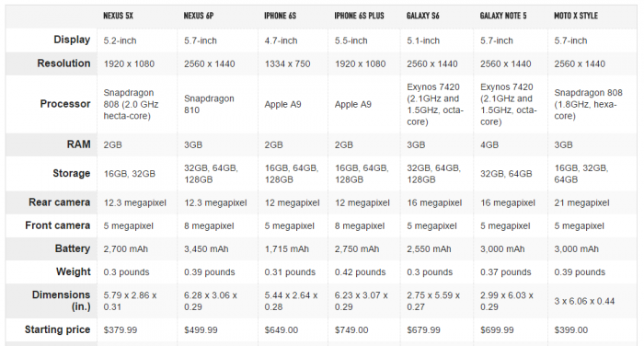Select the Battery row label
Viewport: 644px width, 346px height.
coord(73,248)
